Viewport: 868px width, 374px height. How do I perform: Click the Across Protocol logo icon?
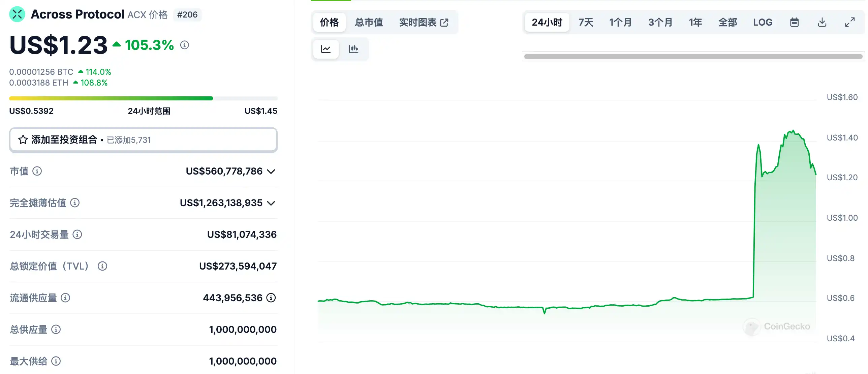[x=17, y=14]
